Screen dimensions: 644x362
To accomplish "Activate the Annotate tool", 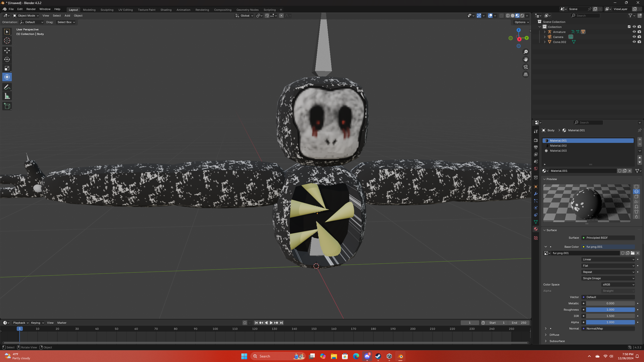I will pyautogui.click(x=7, y=87).
